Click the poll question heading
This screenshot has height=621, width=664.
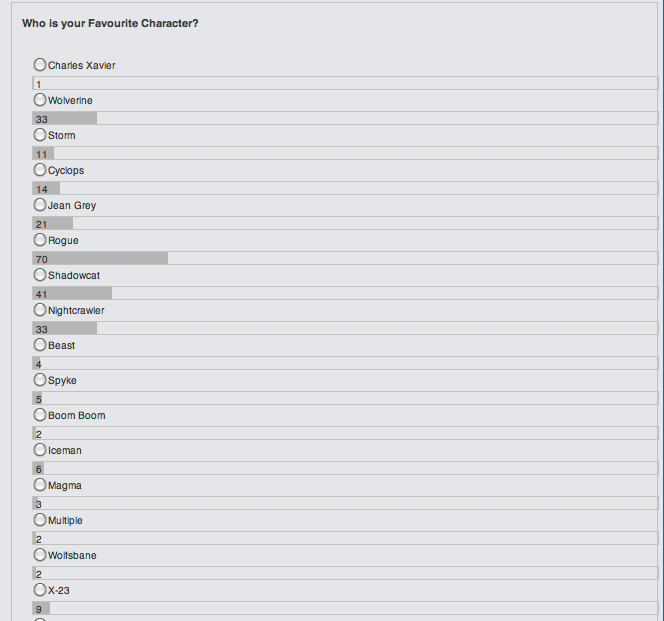point(110,23)
